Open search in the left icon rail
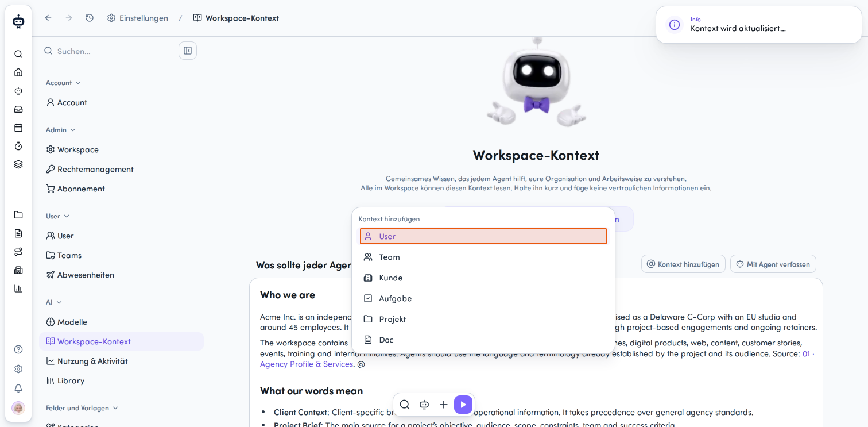 [18, 54]
